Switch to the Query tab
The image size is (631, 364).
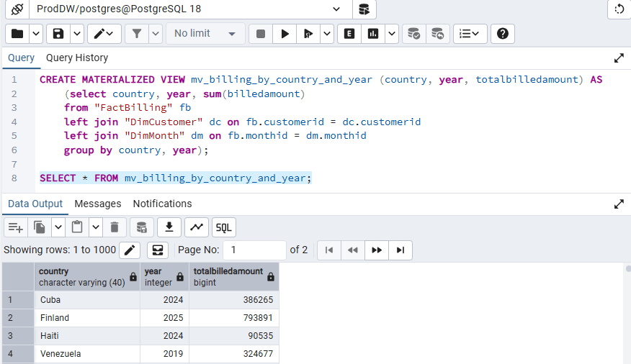click(22, 58)
